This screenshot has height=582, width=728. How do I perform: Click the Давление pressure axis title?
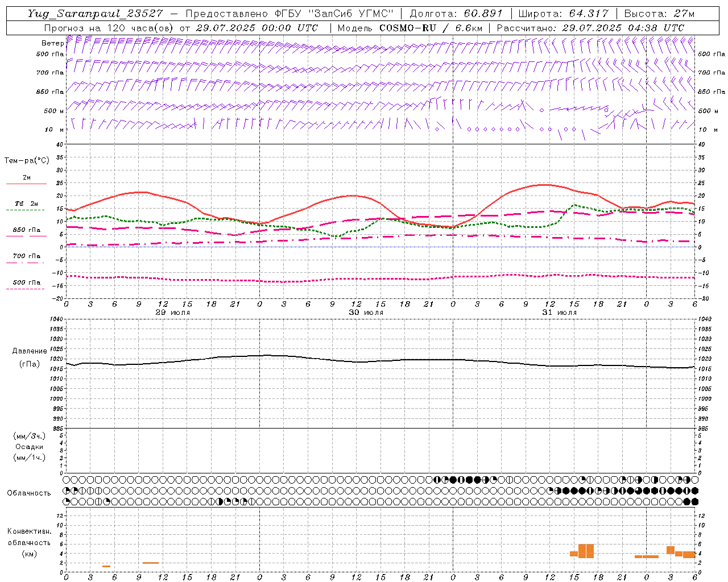[30, 351]
